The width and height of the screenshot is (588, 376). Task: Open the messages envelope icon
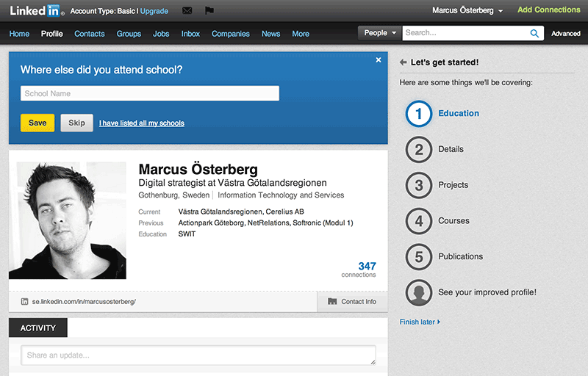(x=187, y=11)
